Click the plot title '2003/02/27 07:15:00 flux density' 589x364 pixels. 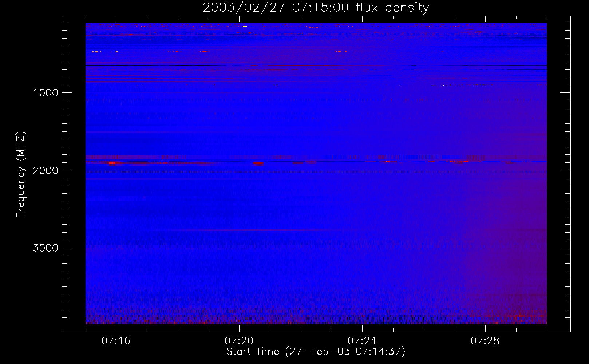(x=316, y=7)
